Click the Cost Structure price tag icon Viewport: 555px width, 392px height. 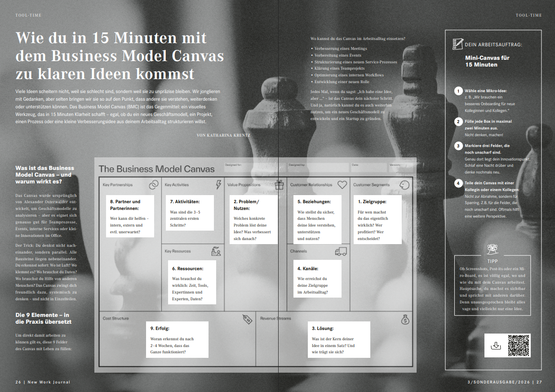247,319
